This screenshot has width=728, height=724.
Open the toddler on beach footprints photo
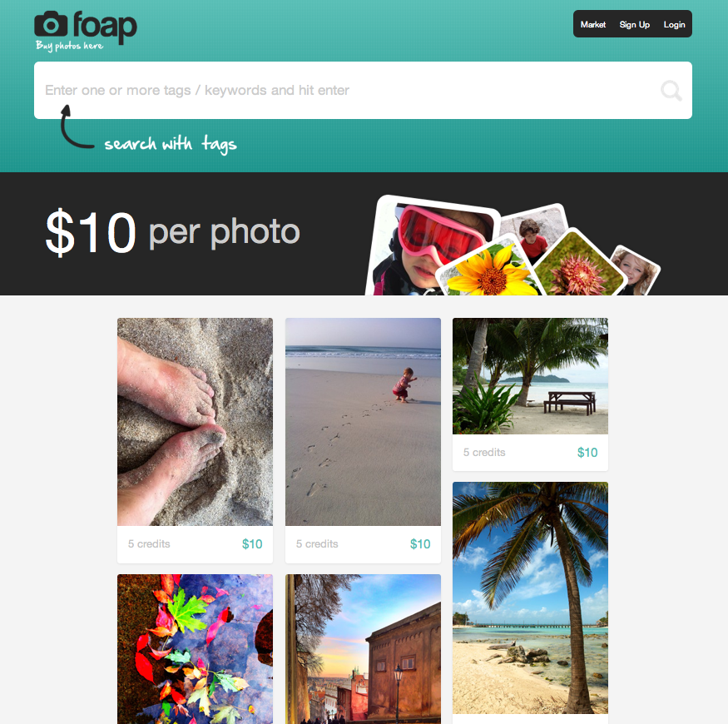(363, 422)
